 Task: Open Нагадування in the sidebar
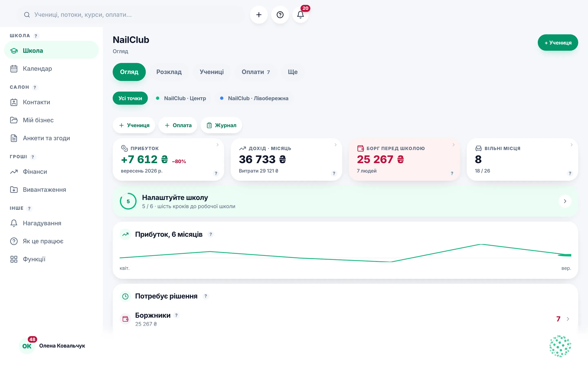(51, 223)
